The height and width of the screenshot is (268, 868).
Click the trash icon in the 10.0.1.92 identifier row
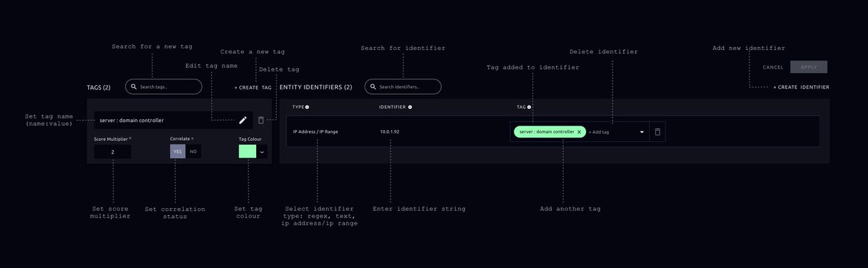pos(658,132)
